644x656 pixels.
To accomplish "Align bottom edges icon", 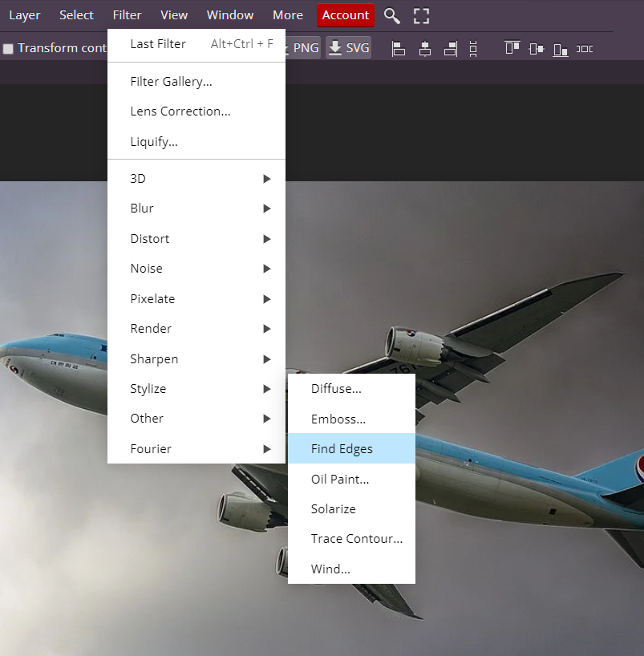I will click(x=561, y=50).
